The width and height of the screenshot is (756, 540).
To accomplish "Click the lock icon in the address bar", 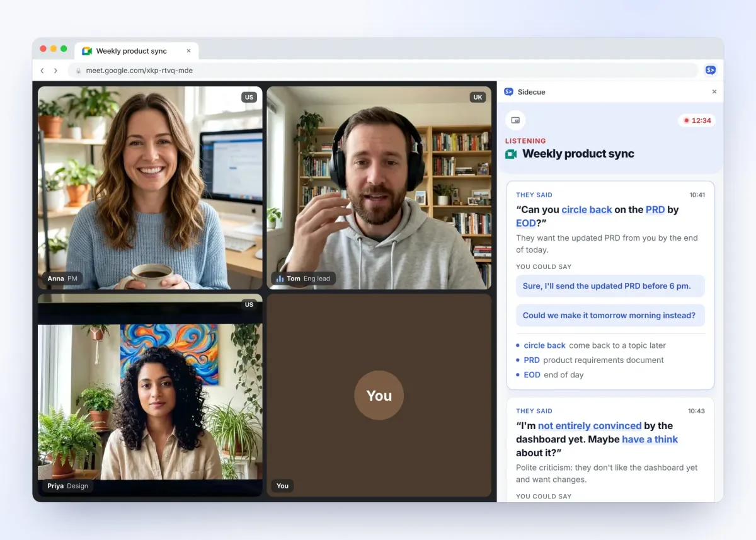I will (x=79, y=71).
